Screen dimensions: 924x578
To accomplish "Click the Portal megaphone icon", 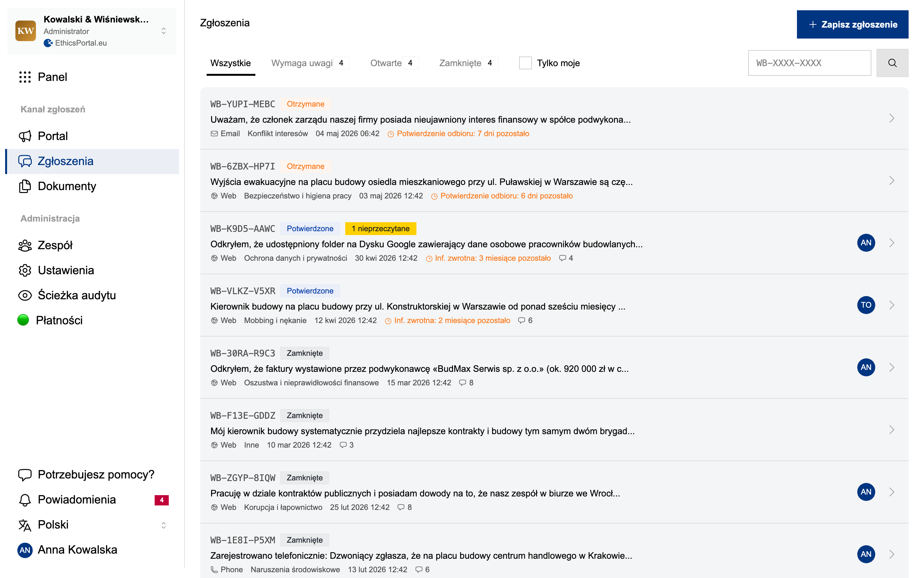I will click(x=25, y=136).
